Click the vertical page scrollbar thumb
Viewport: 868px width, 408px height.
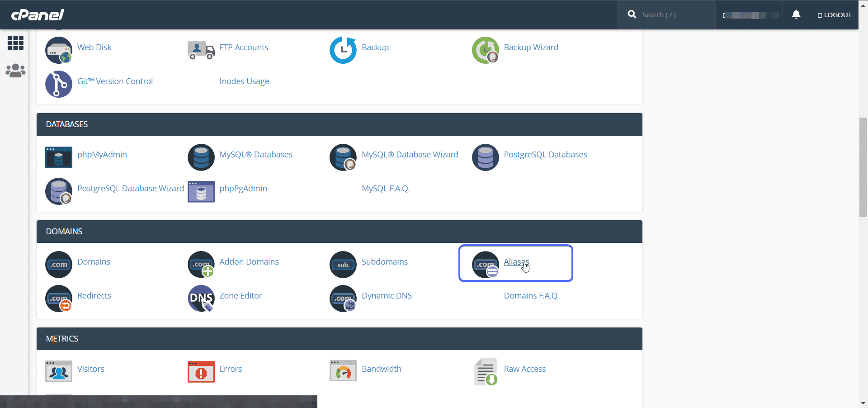pos(863,167)
